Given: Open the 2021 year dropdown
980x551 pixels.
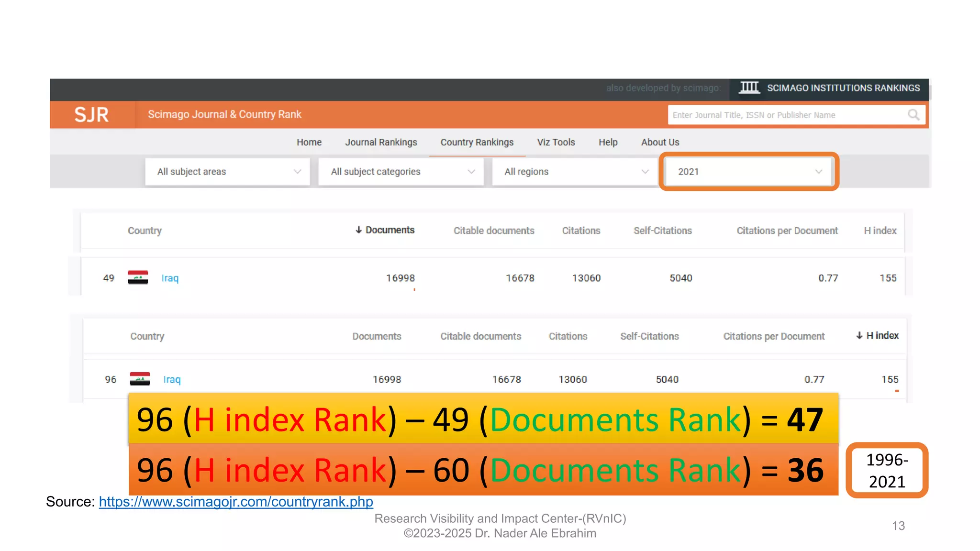Looking at the screenshot, I should click(x=748, y=172).
